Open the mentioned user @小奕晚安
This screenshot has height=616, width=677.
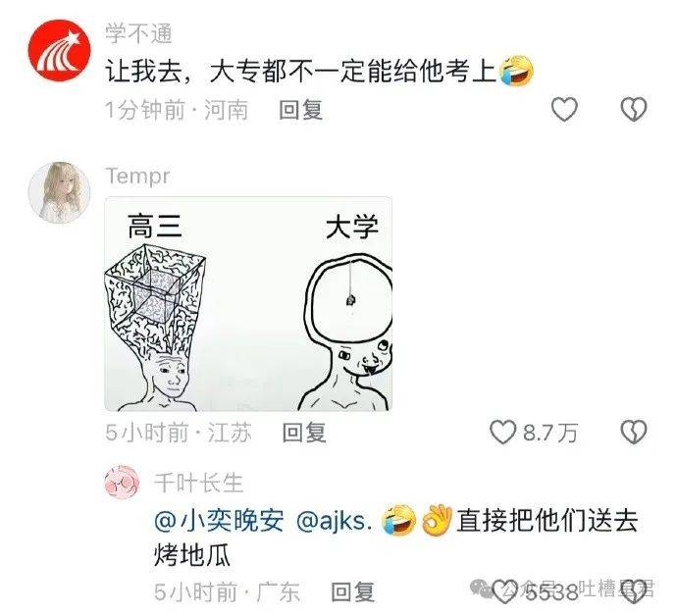click(220, 521)
